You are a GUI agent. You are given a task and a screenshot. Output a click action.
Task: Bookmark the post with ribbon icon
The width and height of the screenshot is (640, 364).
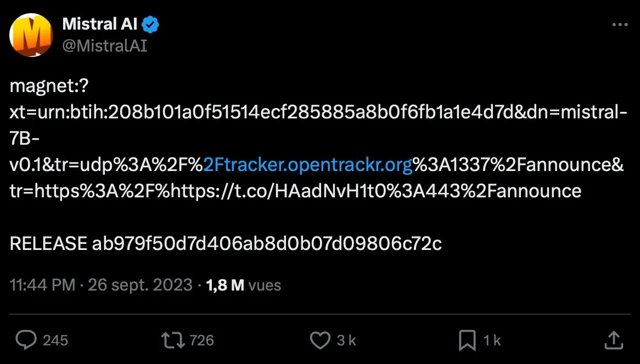(467, 340)
